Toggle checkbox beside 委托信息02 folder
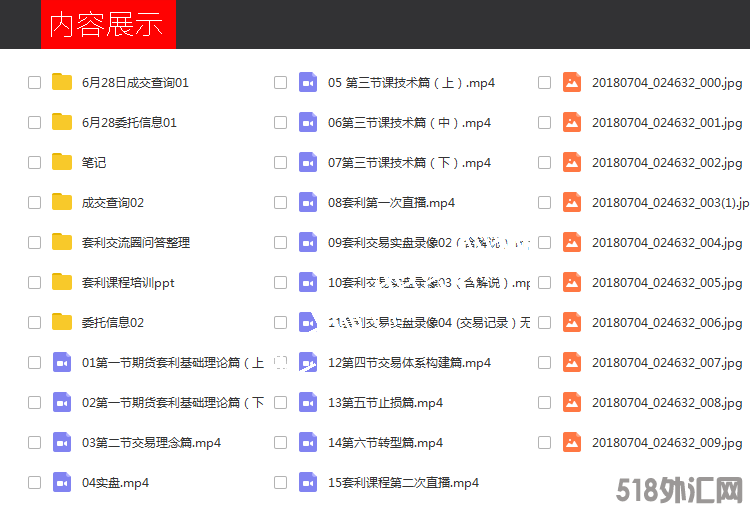750x514 pixels. point(35,322)
